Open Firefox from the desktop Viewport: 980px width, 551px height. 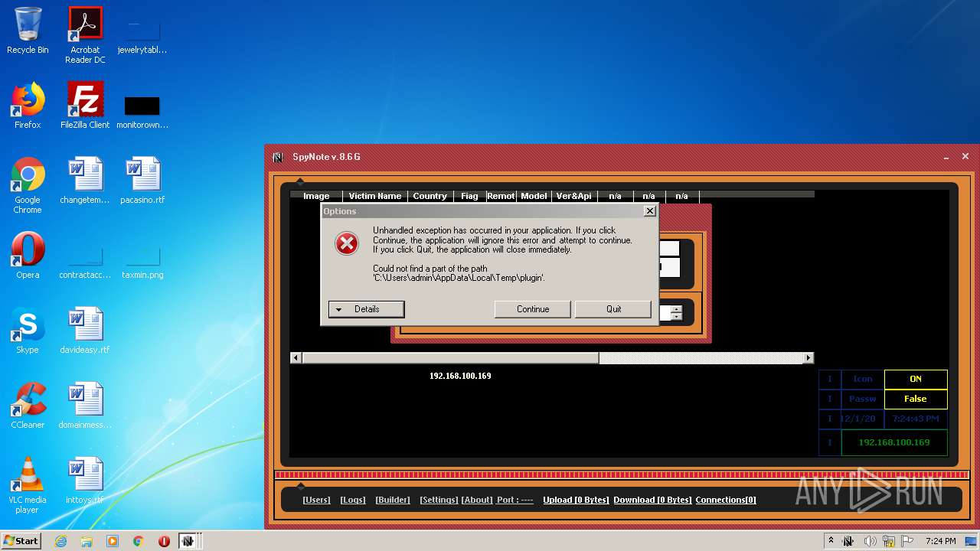tap(28, 106)
